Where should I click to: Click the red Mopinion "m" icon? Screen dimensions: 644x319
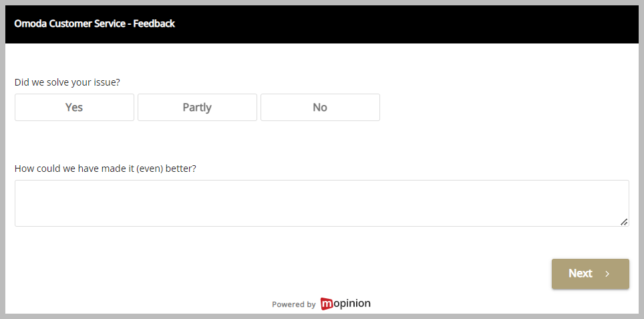[x=327, y=304]
